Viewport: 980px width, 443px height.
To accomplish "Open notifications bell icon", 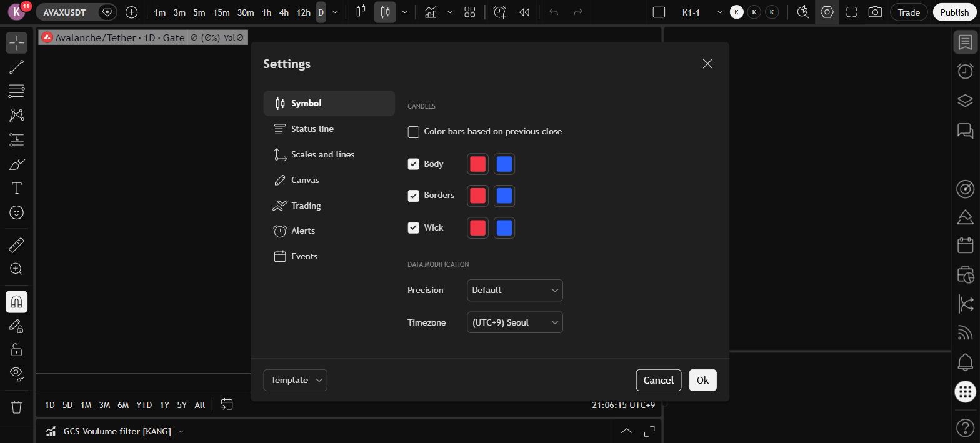I will tap(966, 362).
